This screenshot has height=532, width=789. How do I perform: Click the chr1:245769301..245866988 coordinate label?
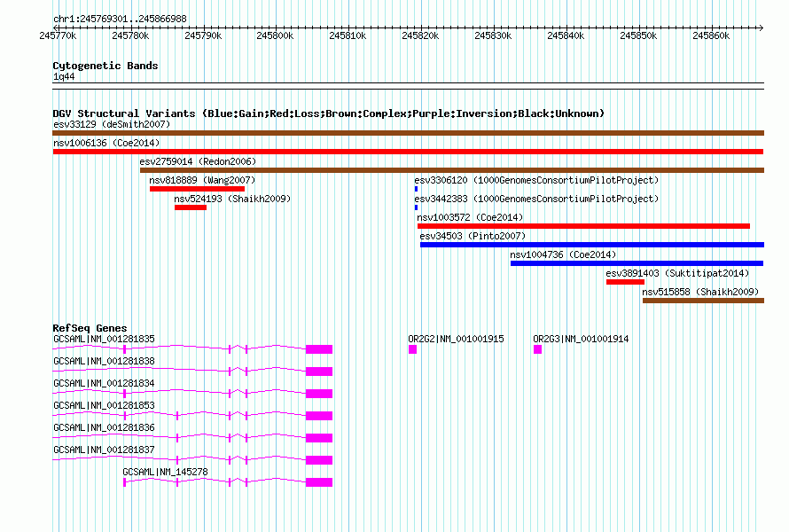(x=120, y=19)
